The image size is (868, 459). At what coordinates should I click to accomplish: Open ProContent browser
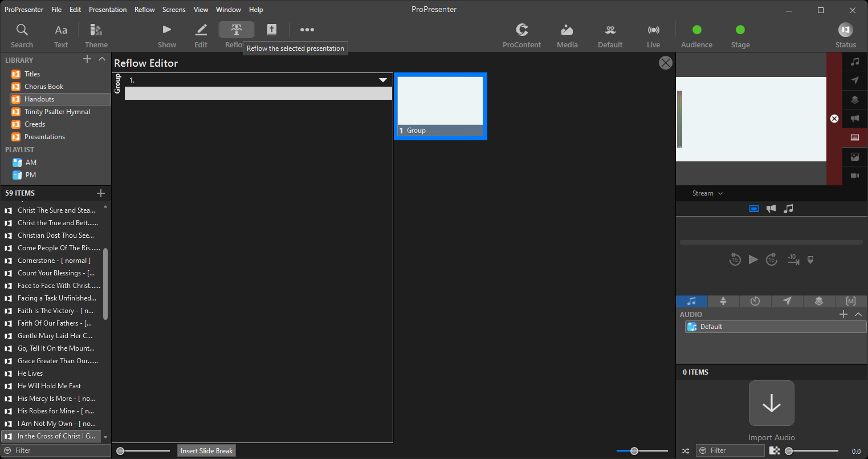coord(521,36)
